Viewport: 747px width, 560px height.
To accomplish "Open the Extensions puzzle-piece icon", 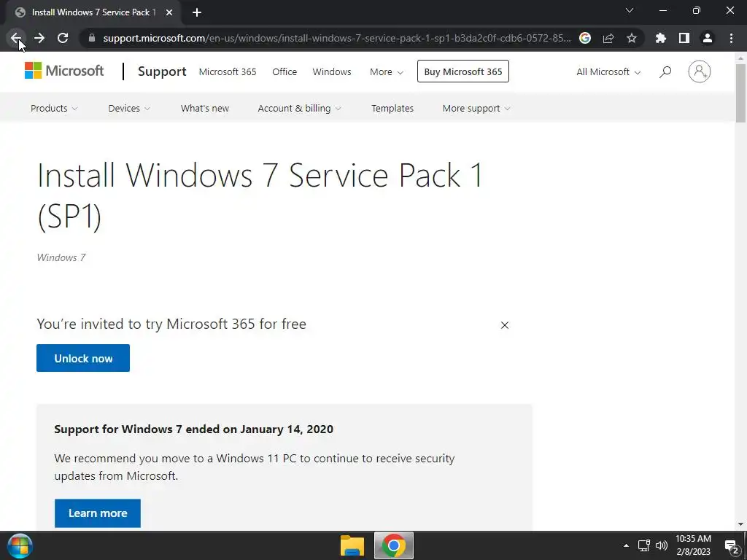I will tap(660, 38).
